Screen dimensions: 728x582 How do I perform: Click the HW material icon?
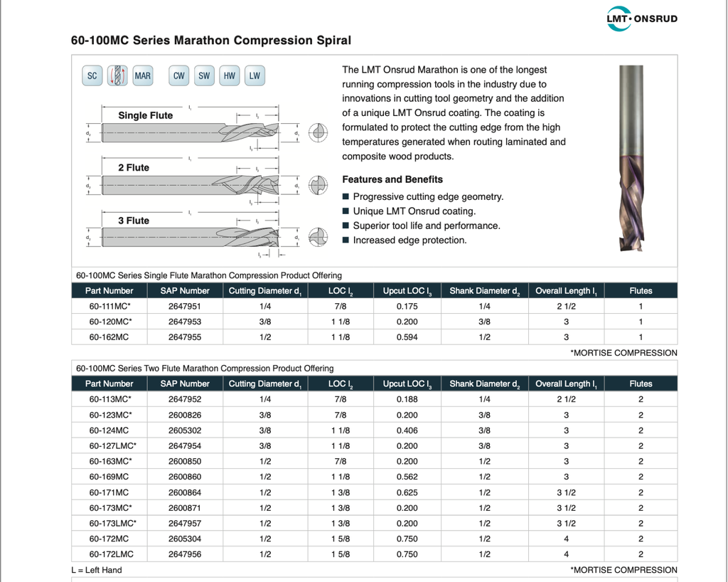229,76
